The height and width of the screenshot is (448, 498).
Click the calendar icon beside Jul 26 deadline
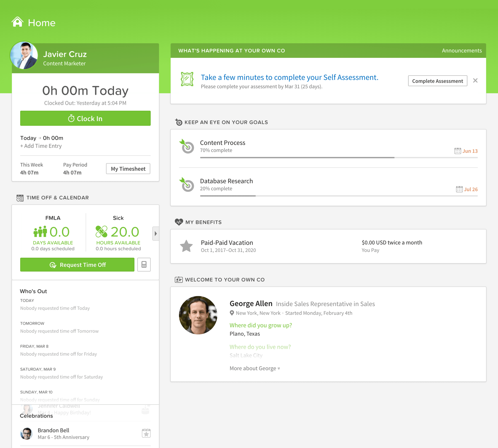click(459, 189)
